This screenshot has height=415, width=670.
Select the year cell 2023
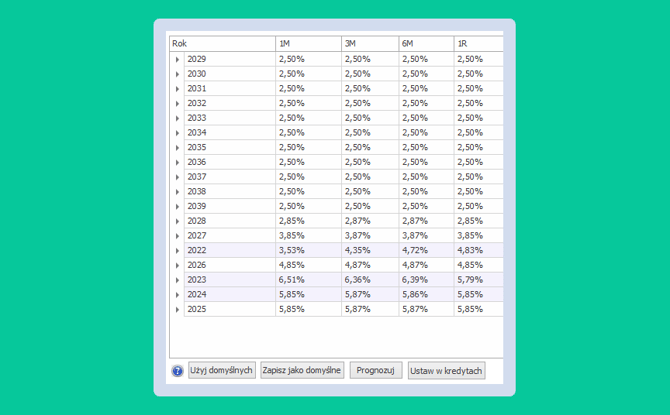pos(230,280)
